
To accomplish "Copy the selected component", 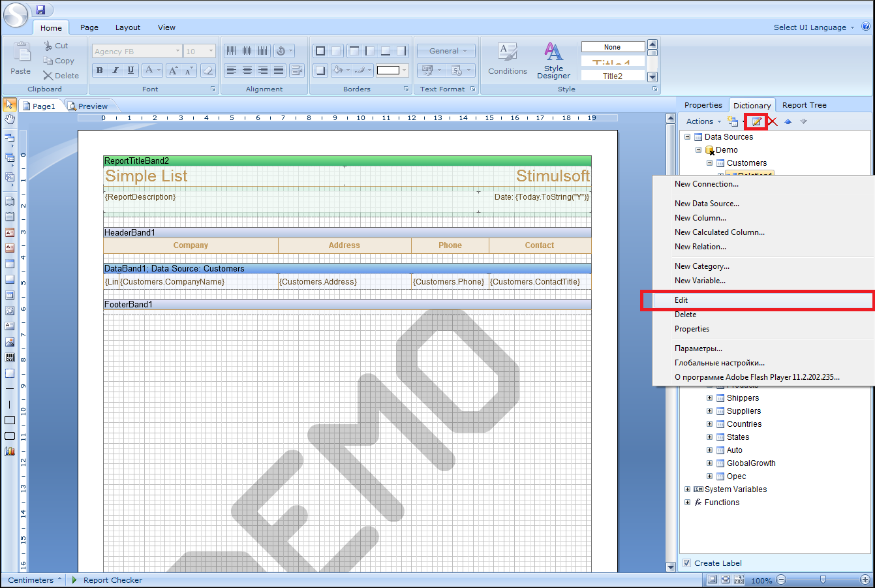I will click(x=59, y=61).
